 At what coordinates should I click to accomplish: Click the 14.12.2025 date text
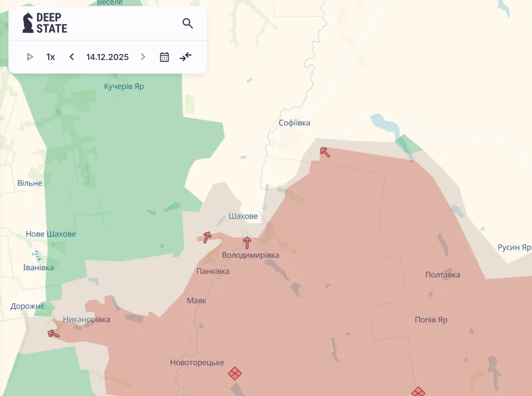point(107,57)
